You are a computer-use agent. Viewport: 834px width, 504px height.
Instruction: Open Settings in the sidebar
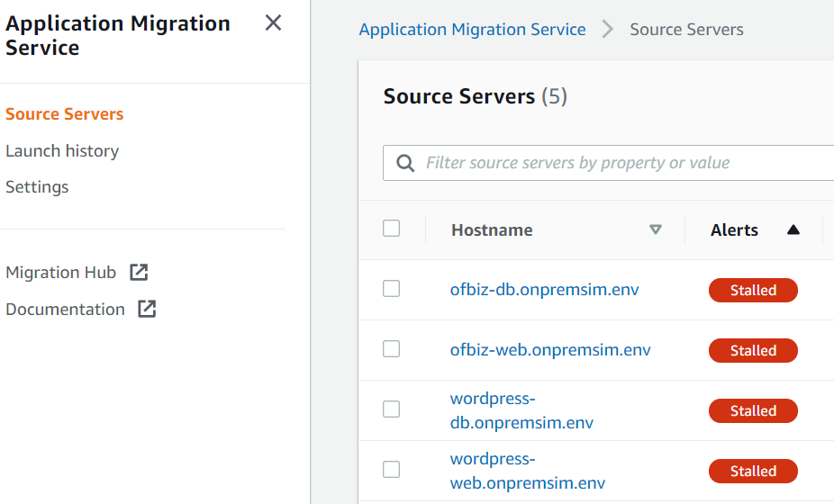(37, 187)
